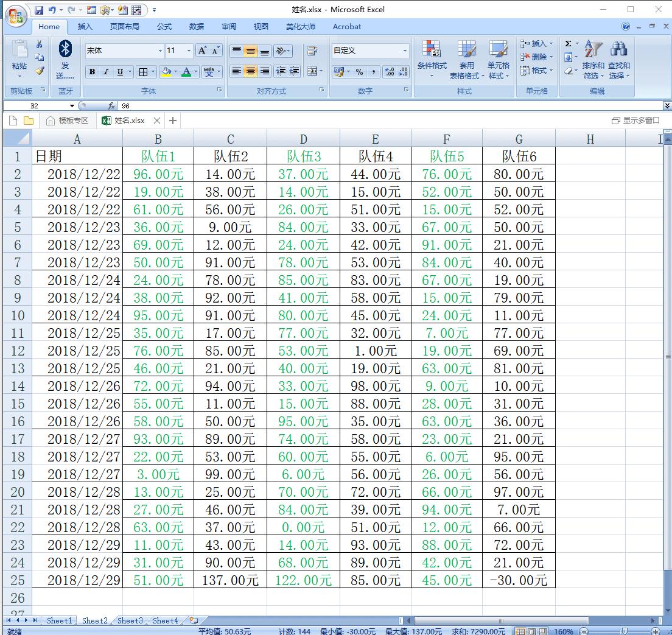Expand the font name dropdown

click(160, 51)
